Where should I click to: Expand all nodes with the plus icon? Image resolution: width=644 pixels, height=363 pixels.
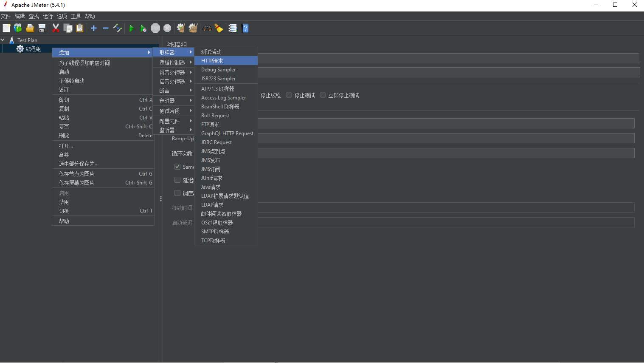point(94,28)
